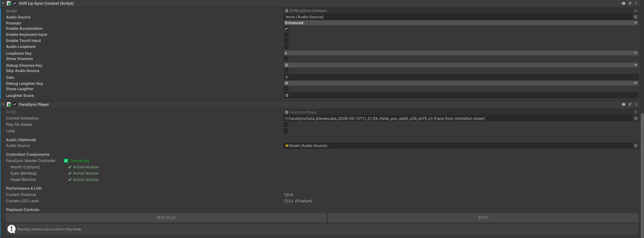Disable the OVR Lip Sync Context component checkbox
Viewport: 644px width, 238px height.
[15, 3]
